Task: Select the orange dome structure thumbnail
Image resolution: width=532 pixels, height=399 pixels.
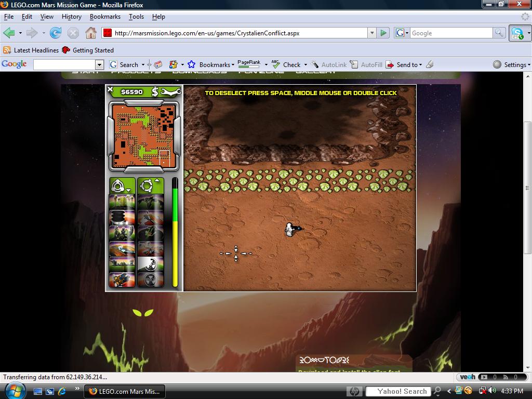Action: click(122, 249)
